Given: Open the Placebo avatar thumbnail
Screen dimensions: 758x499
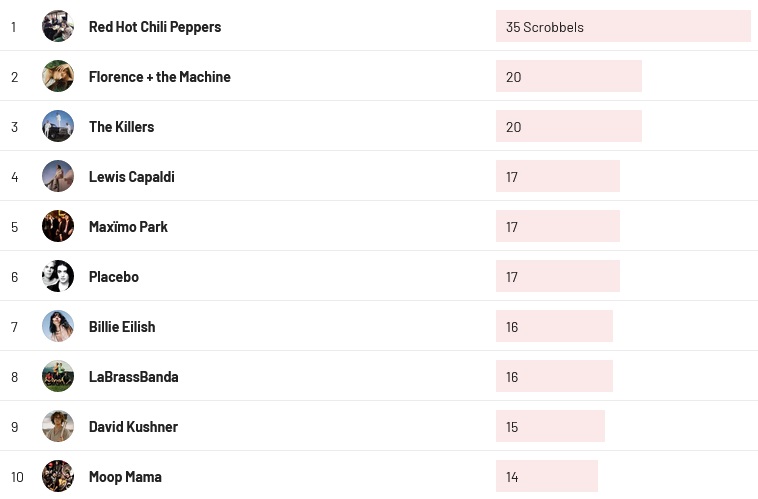Looking at the screenshot, I should 58,277.
